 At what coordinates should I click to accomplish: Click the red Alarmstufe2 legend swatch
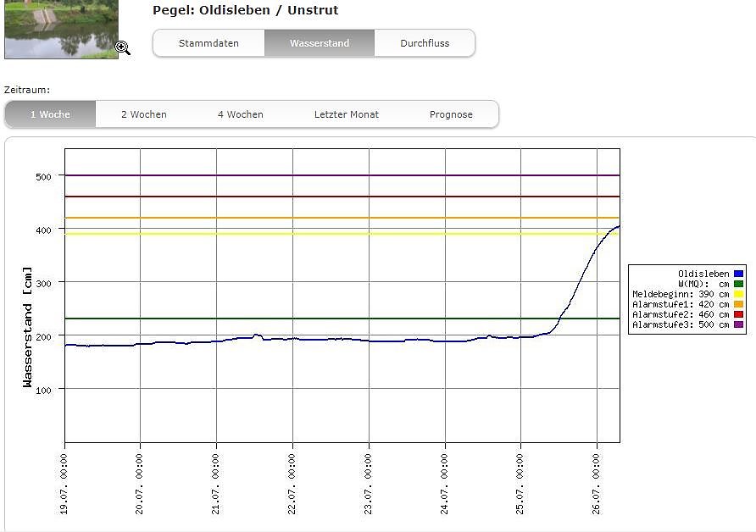[738, 314]
